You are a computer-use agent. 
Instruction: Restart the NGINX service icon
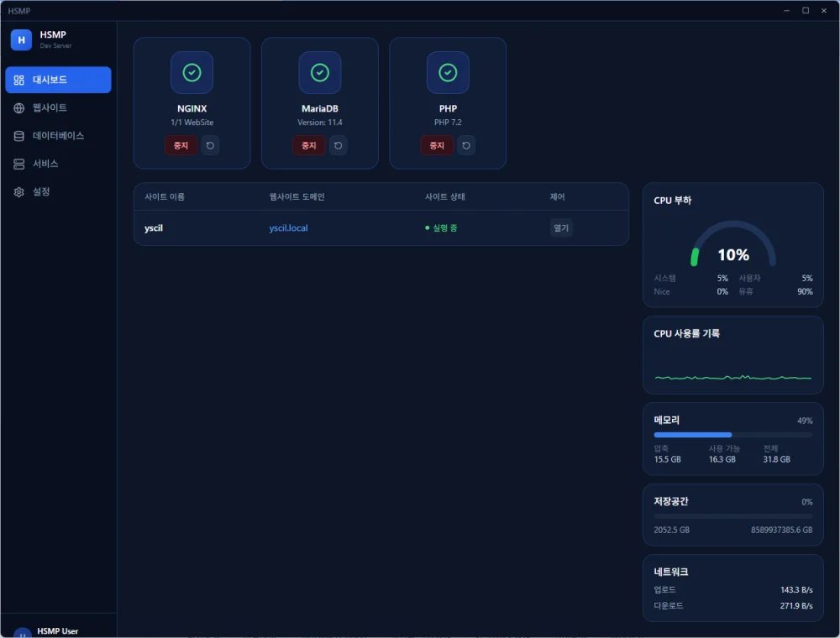[x=210, y=145]
